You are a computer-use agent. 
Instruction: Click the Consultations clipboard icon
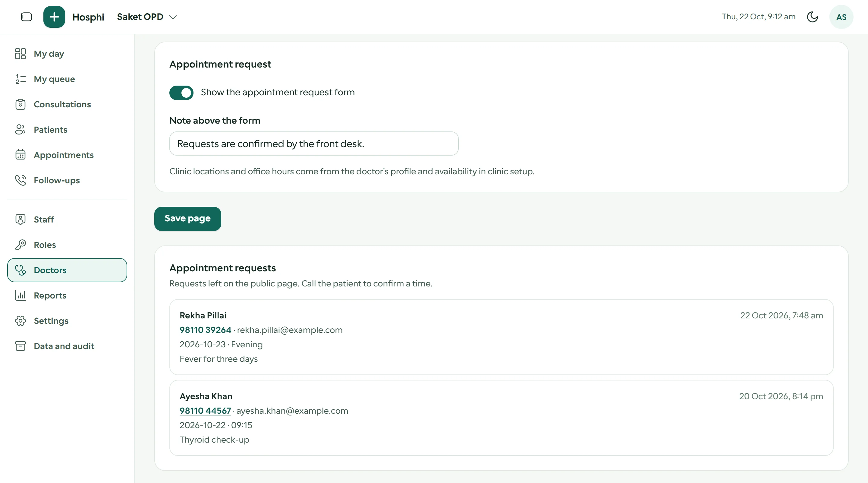(x=20, y=104)
